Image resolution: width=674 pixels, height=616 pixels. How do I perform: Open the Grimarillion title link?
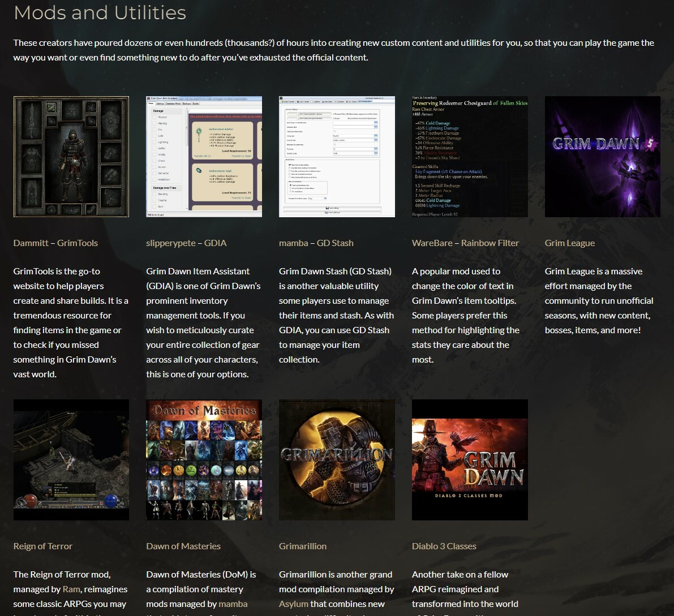pos(303,546)
